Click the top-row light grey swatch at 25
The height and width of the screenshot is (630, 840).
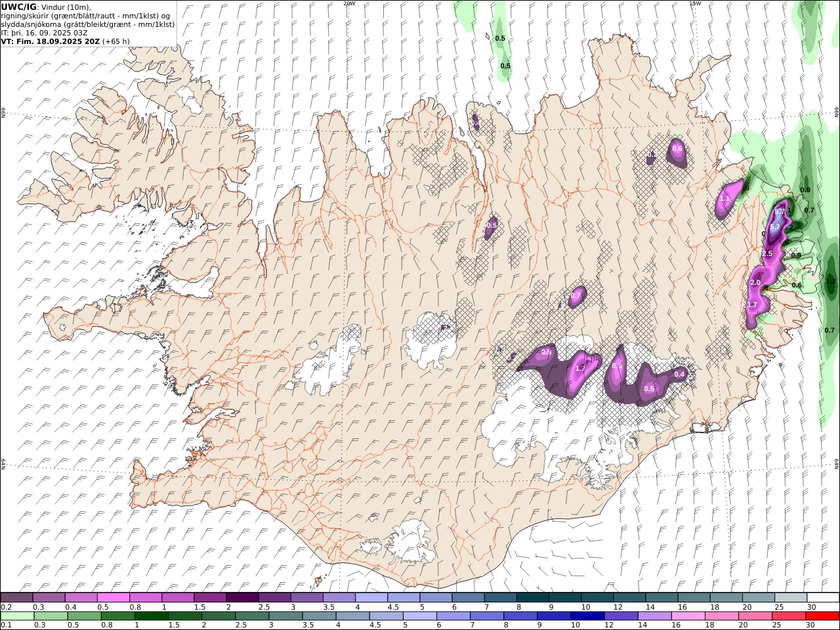click(789, 597)
